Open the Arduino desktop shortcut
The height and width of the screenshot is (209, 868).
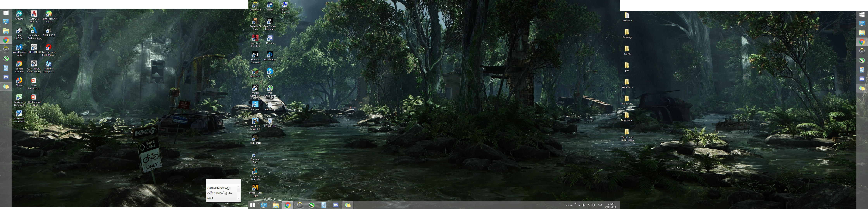pos(19,15)
